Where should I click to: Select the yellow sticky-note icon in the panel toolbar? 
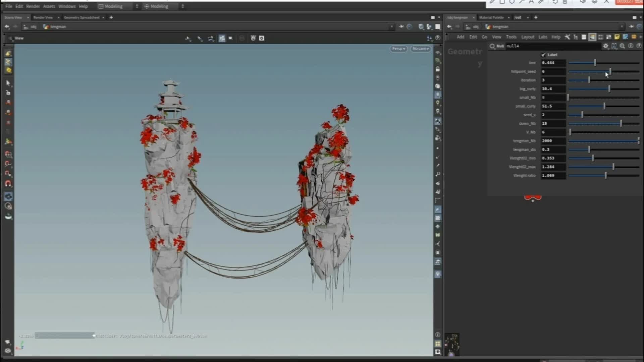coord(616,37)
